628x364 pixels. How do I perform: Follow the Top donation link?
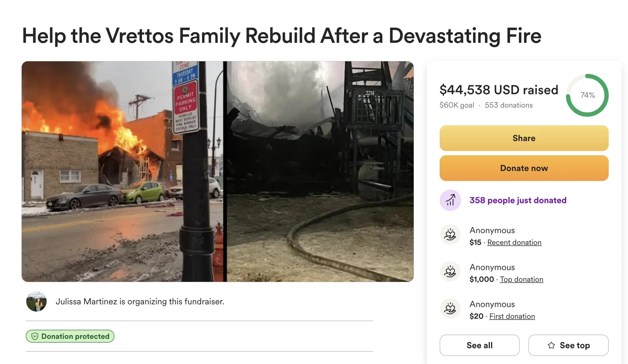521,279
